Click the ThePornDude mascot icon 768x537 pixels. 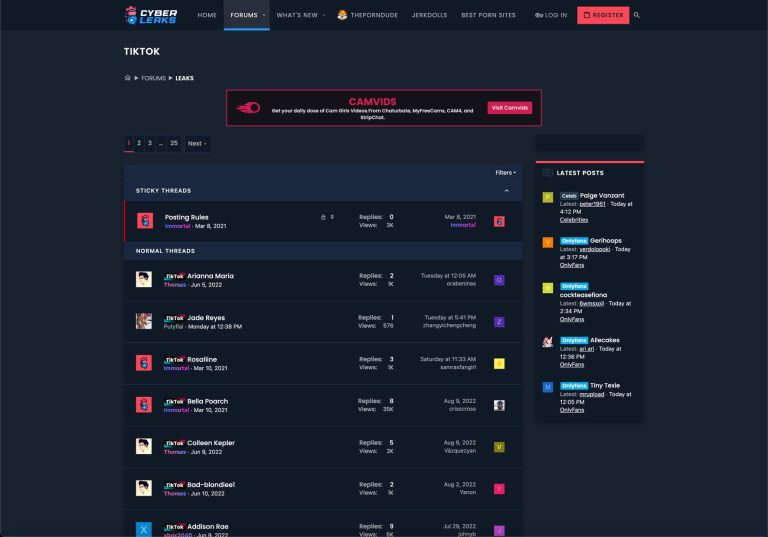pos(342,15)
